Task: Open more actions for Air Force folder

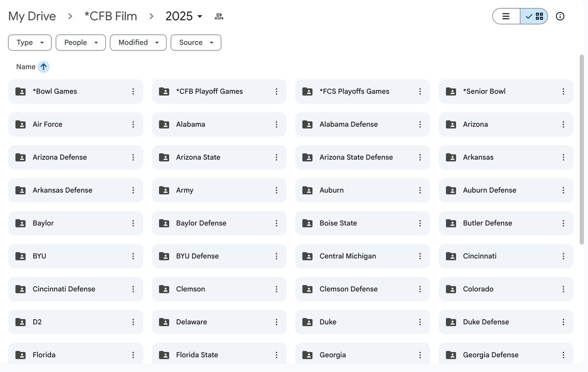Action: pyautogui.click(x=133, y=124)
